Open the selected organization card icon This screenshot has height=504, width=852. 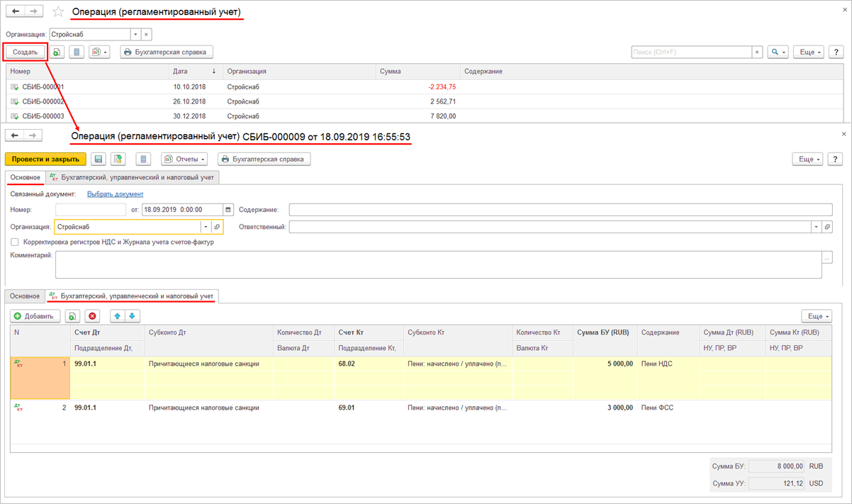(218, 227)
